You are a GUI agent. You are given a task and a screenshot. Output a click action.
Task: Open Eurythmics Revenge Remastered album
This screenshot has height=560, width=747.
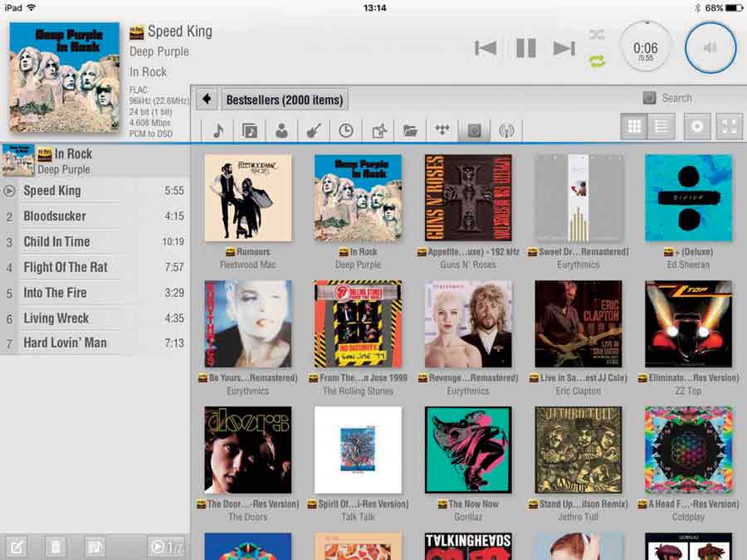pyautogui.click(x=468, y=324)
